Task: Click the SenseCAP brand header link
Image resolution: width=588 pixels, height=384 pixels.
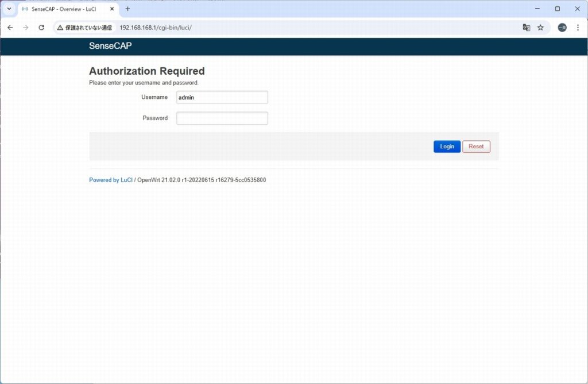Action: 110,46
